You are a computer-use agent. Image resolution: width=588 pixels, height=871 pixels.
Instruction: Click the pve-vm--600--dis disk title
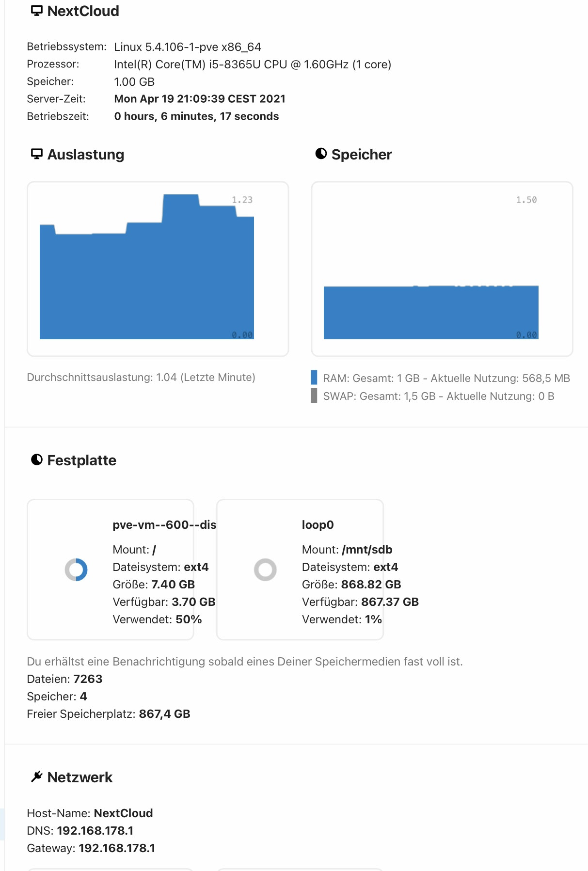click(164, 524)
